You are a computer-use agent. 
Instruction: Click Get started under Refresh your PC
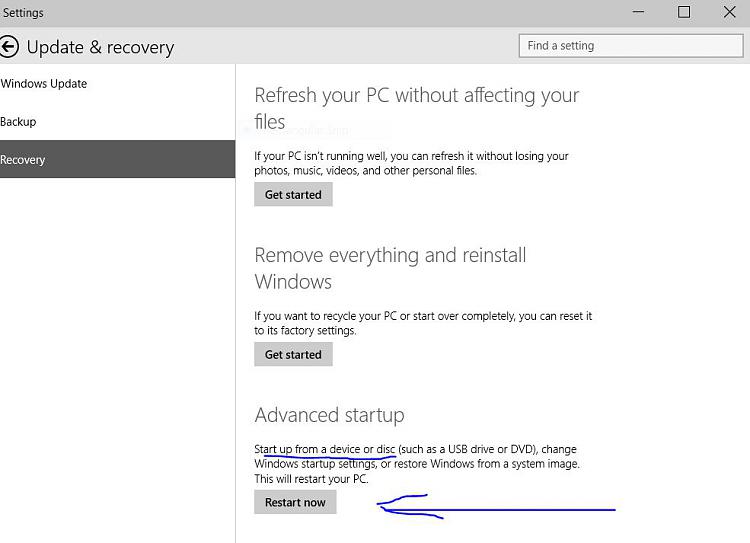(x=293, y=194)
